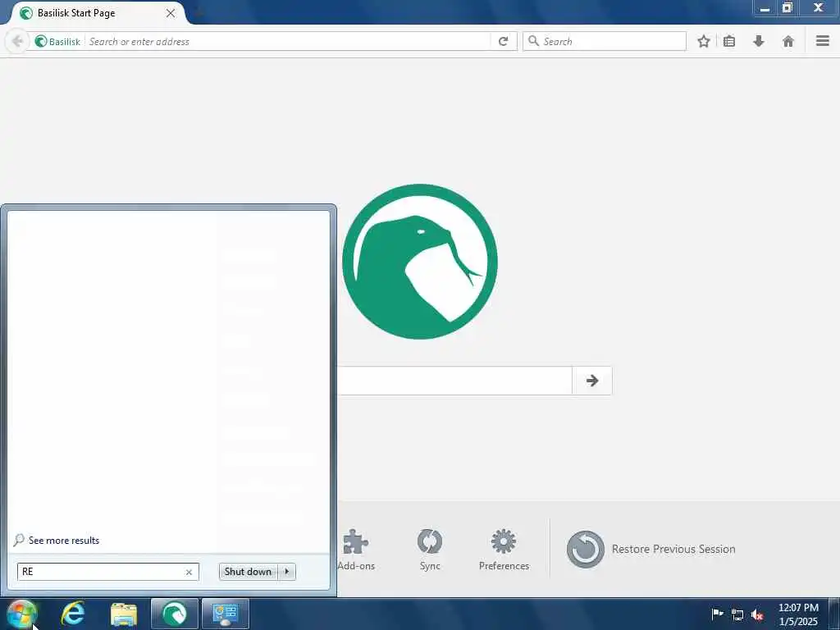Image resolution: width=840 pixels, height=630 pixels.
Task: Open the network tray icon
Action: pyautogui.click(x=737, y=614)
